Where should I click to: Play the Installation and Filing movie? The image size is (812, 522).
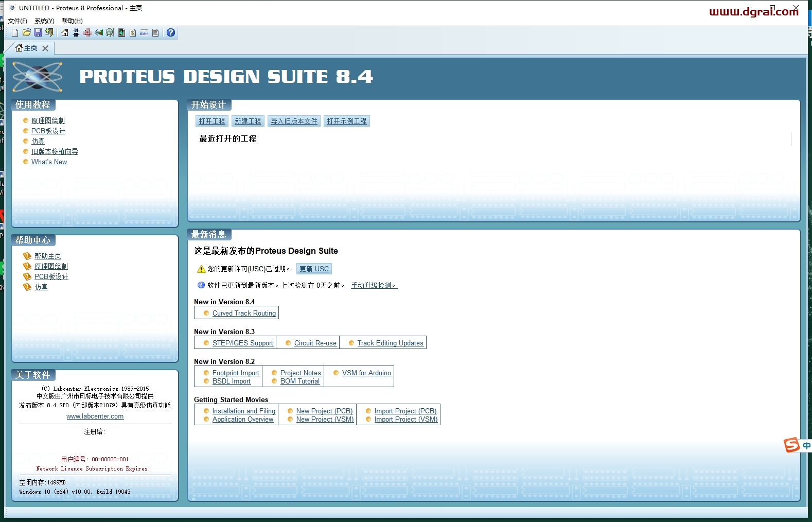click(x=244, y=411)
